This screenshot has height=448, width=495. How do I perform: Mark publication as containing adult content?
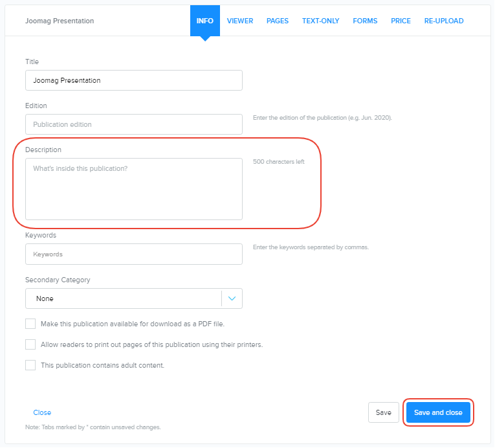pos(30,365)
